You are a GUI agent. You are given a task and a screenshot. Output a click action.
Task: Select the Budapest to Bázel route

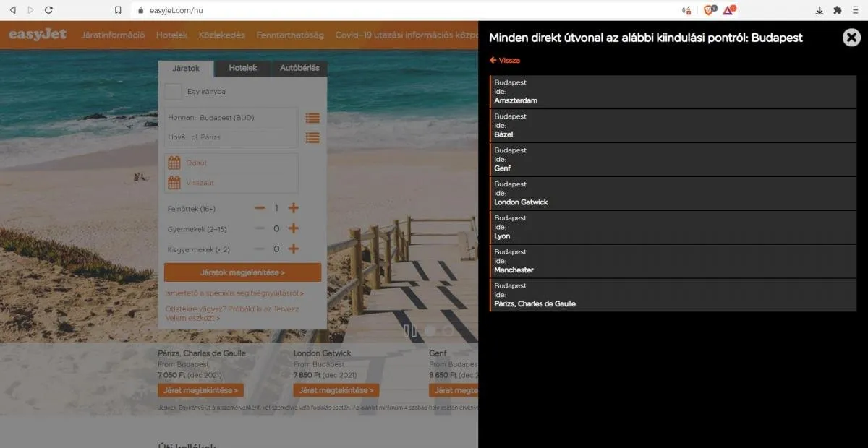[x=673, y=126]
